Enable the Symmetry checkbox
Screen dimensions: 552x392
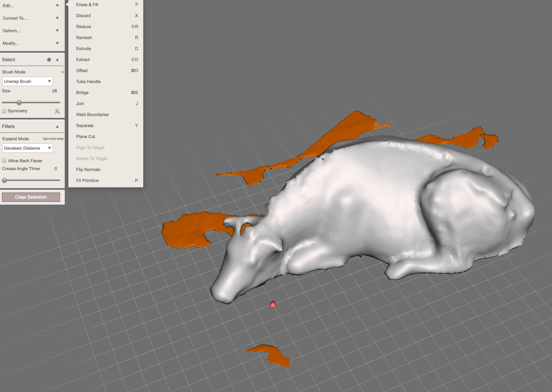[4, 111]
